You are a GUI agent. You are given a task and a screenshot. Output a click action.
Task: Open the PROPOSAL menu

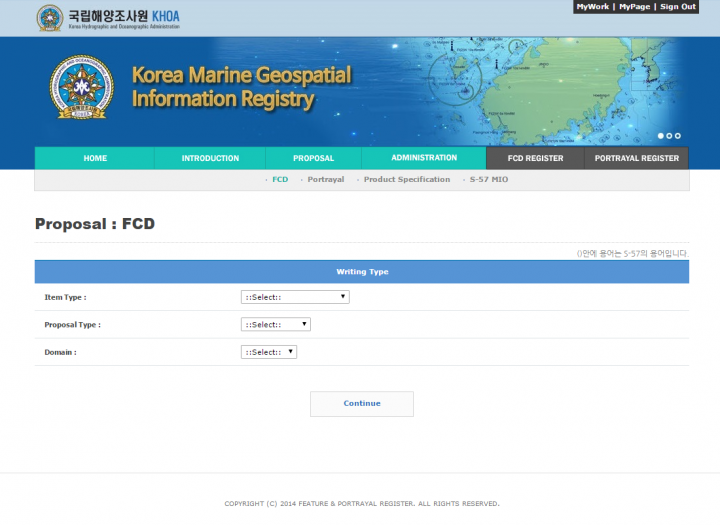tap(313, 158)
